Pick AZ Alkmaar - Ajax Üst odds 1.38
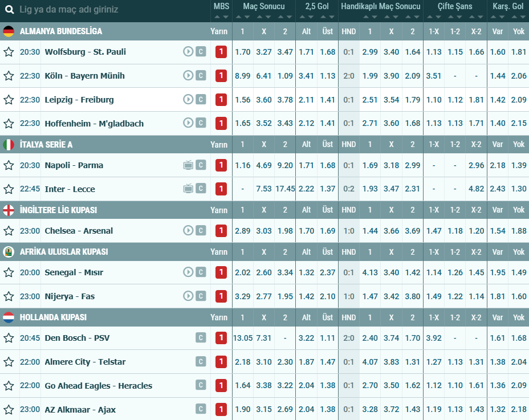The width and height of the screenshot is (529, 420). click(x=328, y=410)
